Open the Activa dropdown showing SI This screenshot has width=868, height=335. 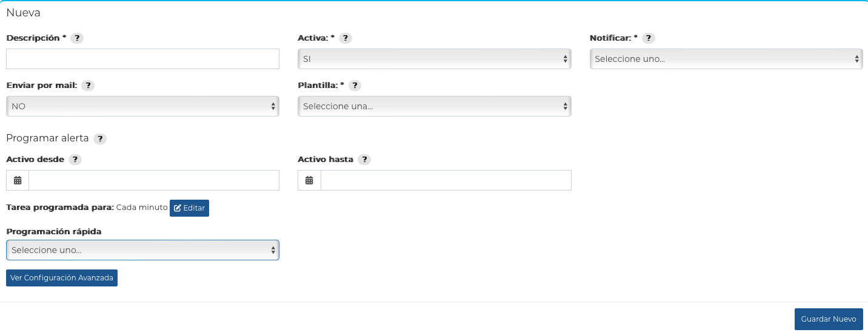click(434, 59)
